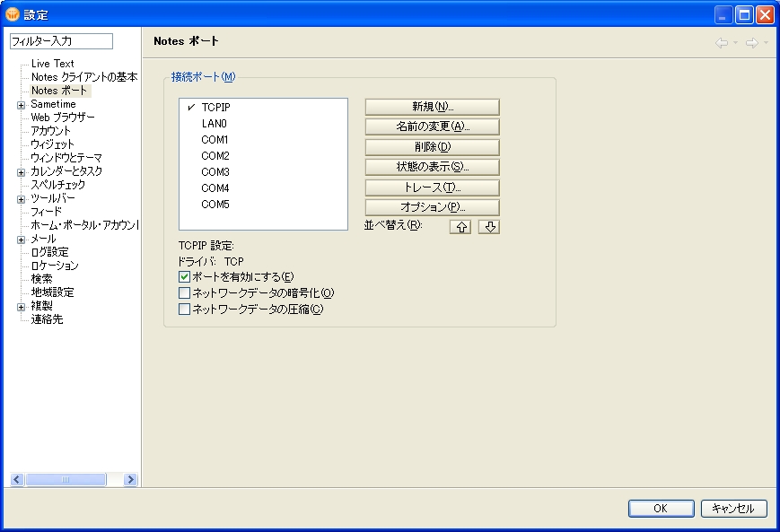The image size is (780, 532).
Task: Click the Notes icon in title bar
Action: coord(13,14)
